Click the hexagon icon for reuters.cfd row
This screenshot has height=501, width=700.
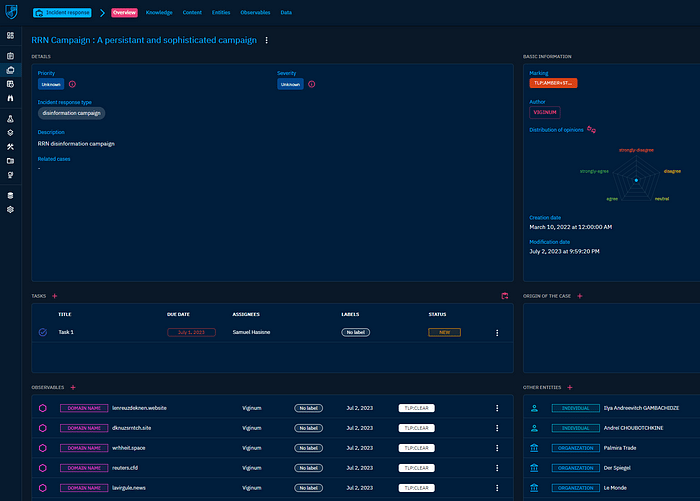point(43,466)
